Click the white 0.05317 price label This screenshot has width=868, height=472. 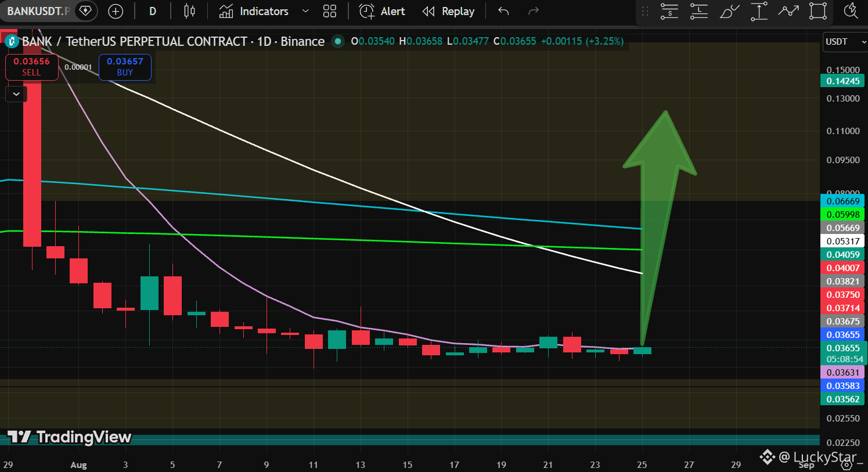click(843, 242)
